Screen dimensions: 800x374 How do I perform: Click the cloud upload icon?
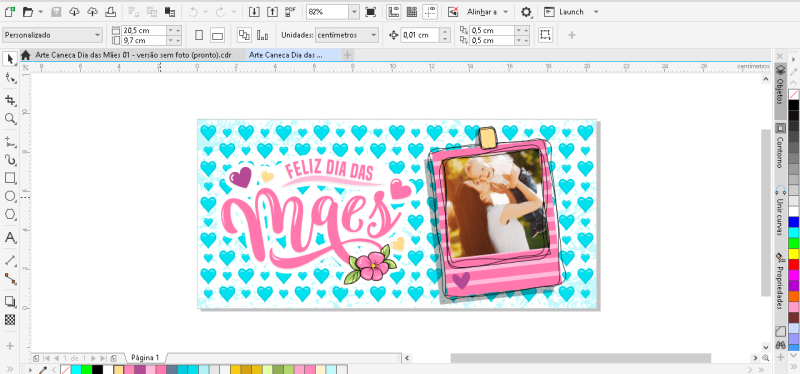92,11
